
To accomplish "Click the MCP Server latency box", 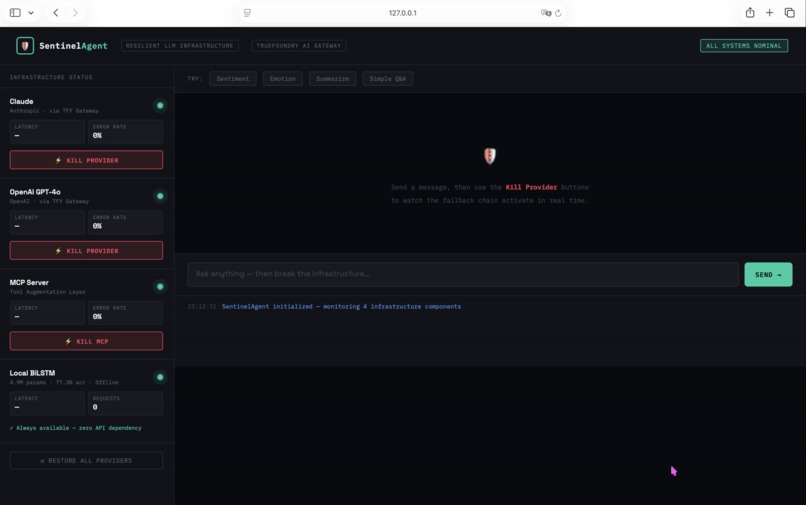I will 47,313.
